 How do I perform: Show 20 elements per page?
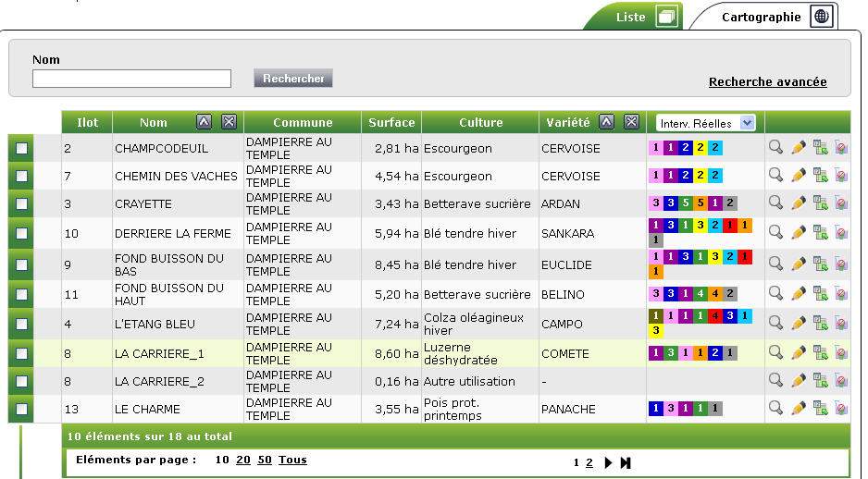tap(243, 460)
